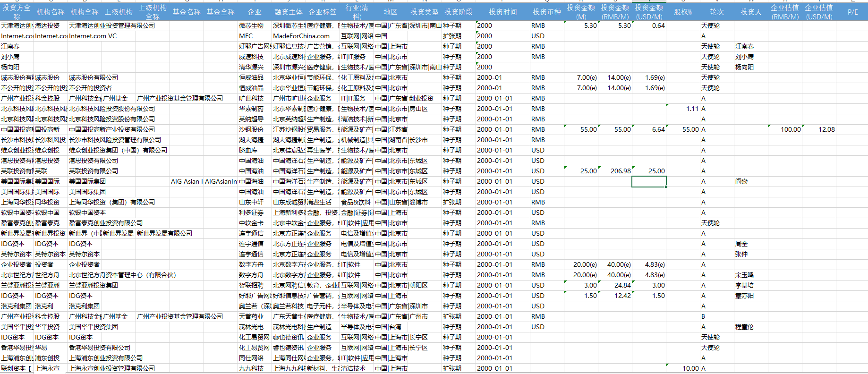
Task: Select the 100.00 valuation cell
Action: click(785, 129)
